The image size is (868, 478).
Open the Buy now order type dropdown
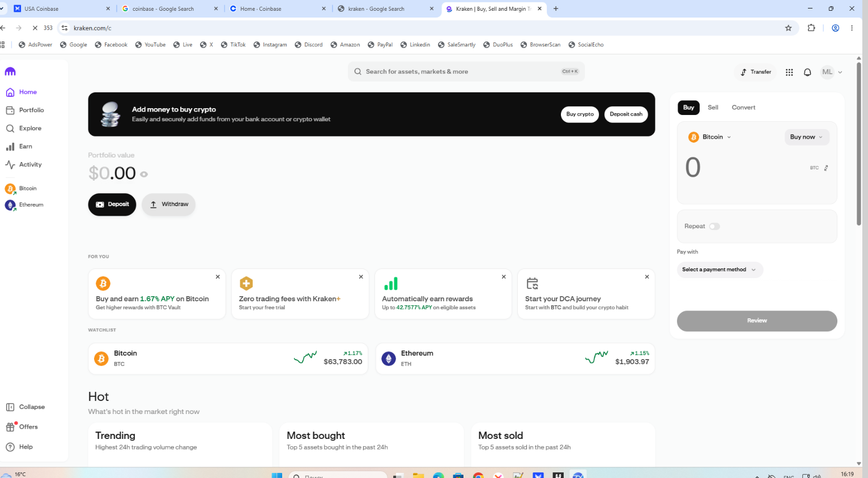click(x=807, y=137)
